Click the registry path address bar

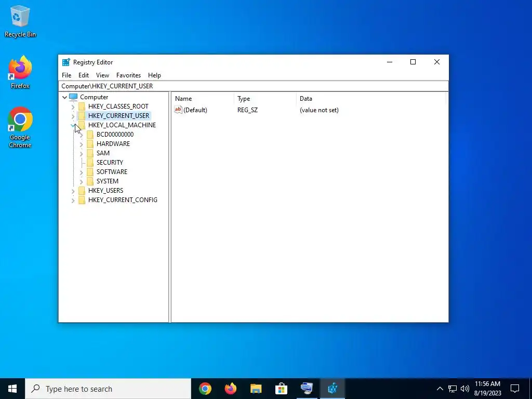click(x=253, y=86)
